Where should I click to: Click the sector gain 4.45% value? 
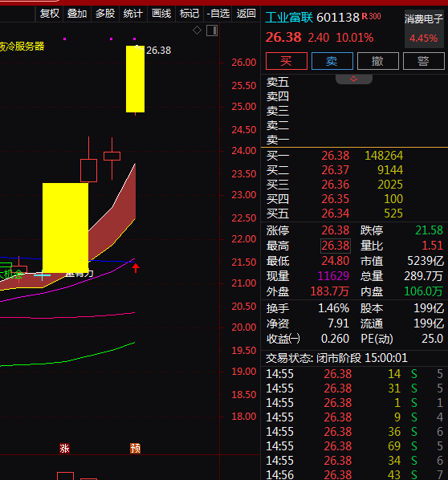423,39
